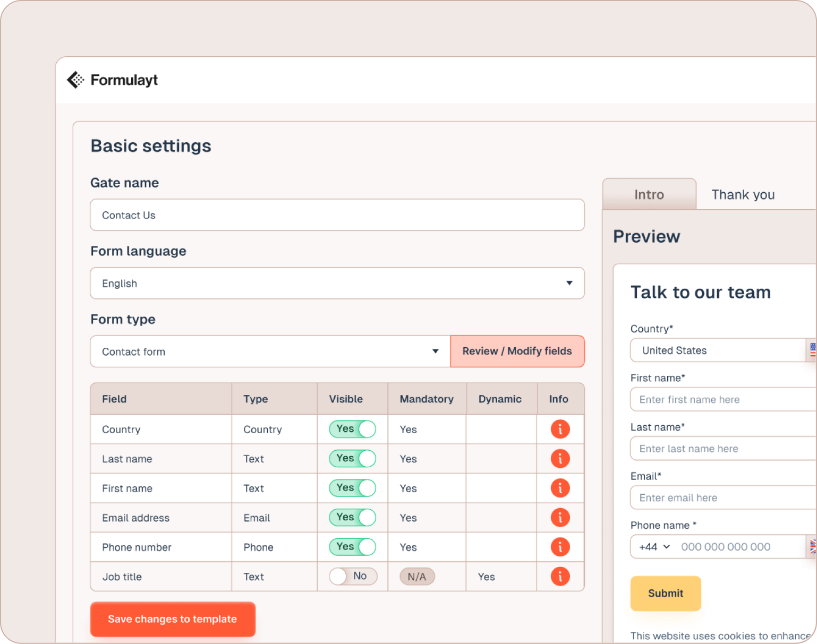Enable the Job title visible toggle
The height and width of the screenshot is (644, 817).
pos(353,577)
